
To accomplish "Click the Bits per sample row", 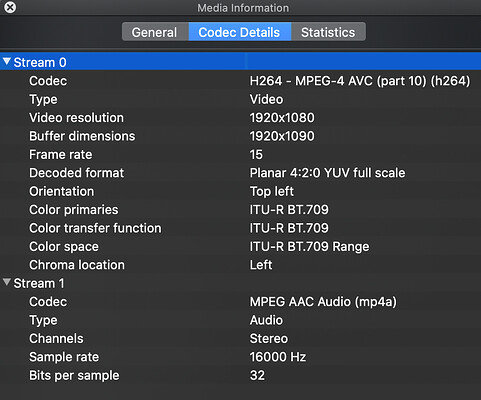I will [240, 375].
